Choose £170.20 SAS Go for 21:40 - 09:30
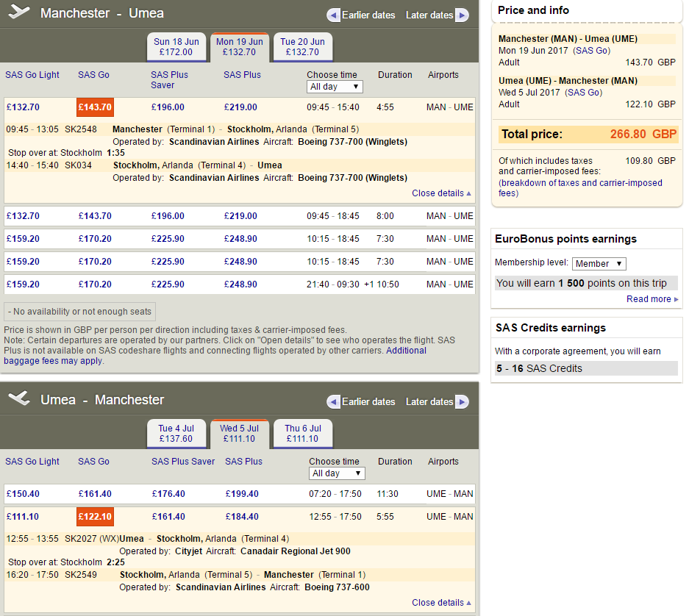The width and height of the screenshot is (689, 616). (95, 284)
